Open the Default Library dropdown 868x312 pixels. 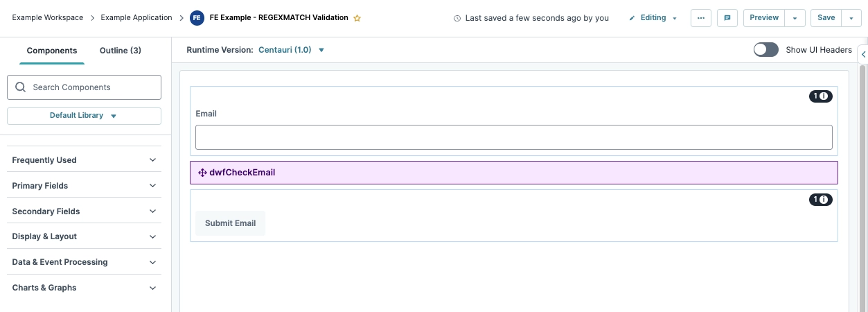coord(84,116)
